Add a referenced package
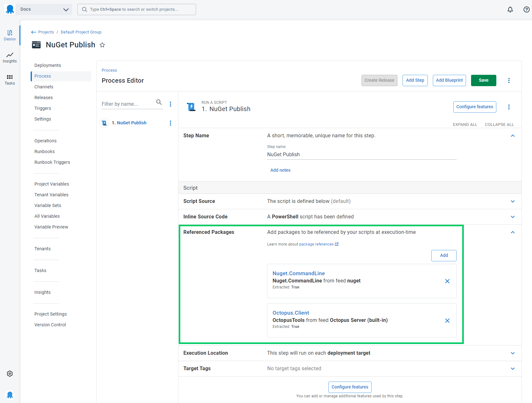 [444, 256]
